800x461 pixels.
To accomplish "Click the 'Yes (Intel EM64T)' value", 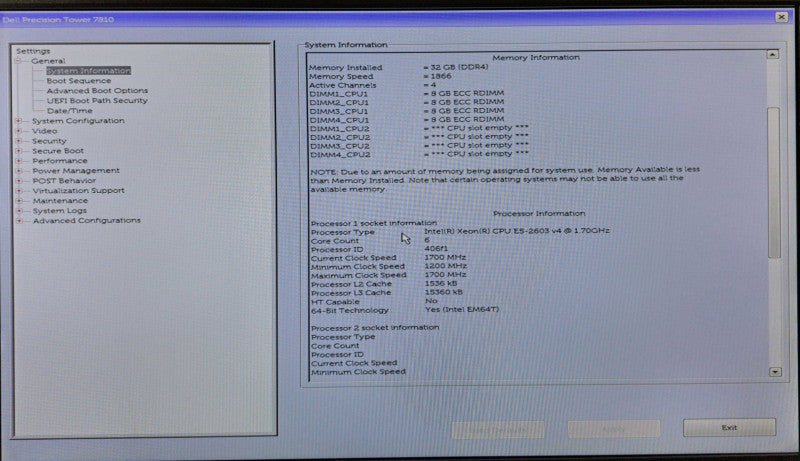I will pyautogui.click(x=462, y=309).
